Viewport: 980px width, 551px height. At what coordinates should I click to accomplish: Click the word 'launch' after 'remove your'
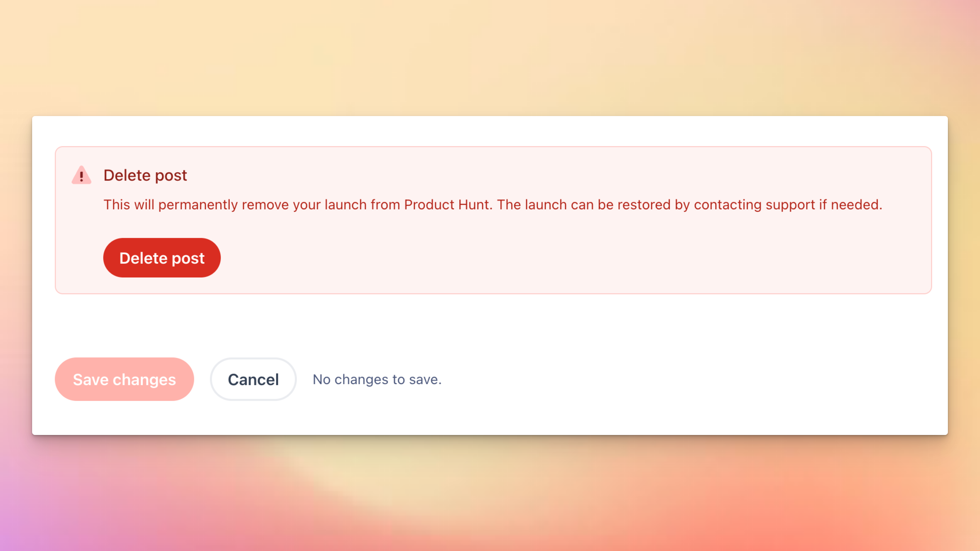point(346,205)
